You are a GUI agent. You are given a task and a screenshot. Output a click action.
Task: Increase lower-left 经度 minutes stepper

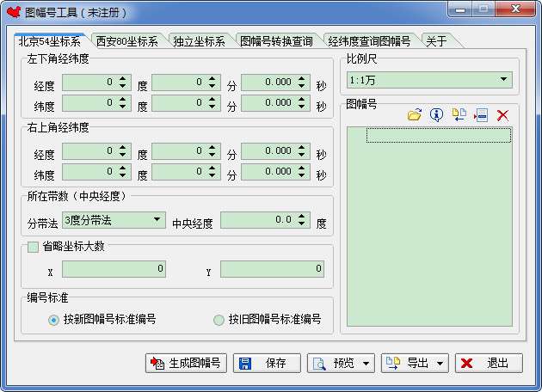point(212,79)
